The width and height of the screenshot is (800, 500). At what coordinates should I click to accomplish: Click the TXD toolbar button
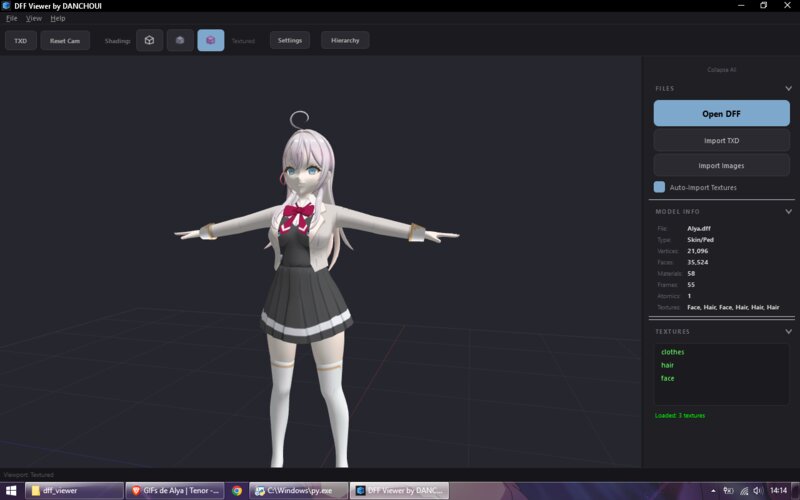(x=21, y=40)
